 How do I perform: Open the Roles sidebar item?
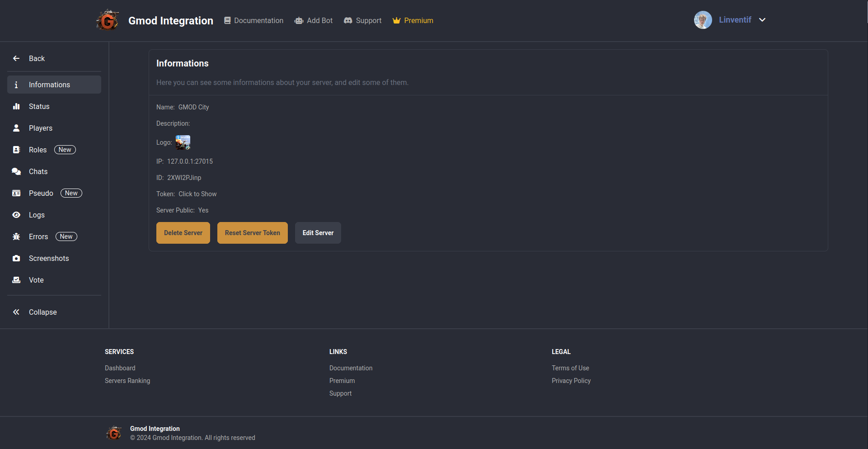tap(38, 150)
